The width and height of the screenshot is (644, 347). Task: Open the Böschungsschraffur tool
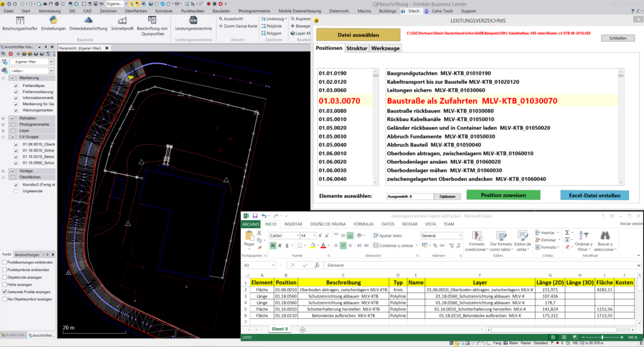tap(21, 24)
